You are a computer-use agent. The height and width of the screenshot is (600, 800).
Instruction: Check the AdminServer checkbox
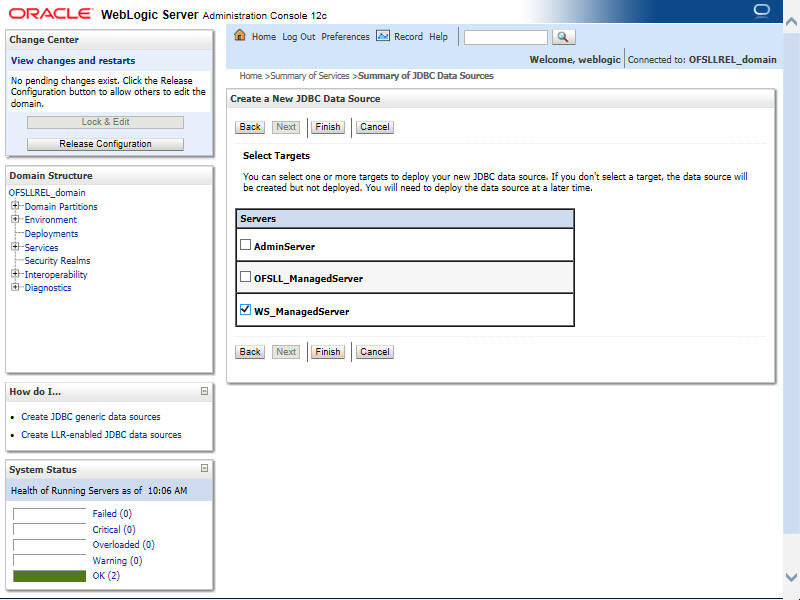pos(245,245)
